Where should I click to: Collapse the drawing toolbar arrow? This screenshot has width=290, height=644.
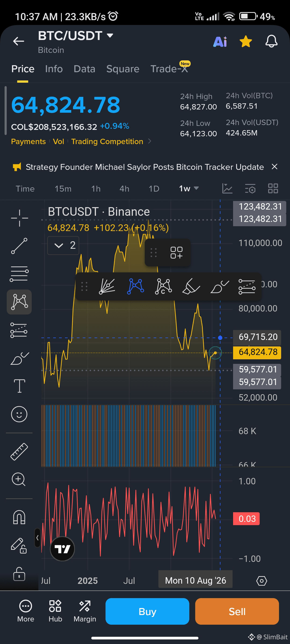37,538
